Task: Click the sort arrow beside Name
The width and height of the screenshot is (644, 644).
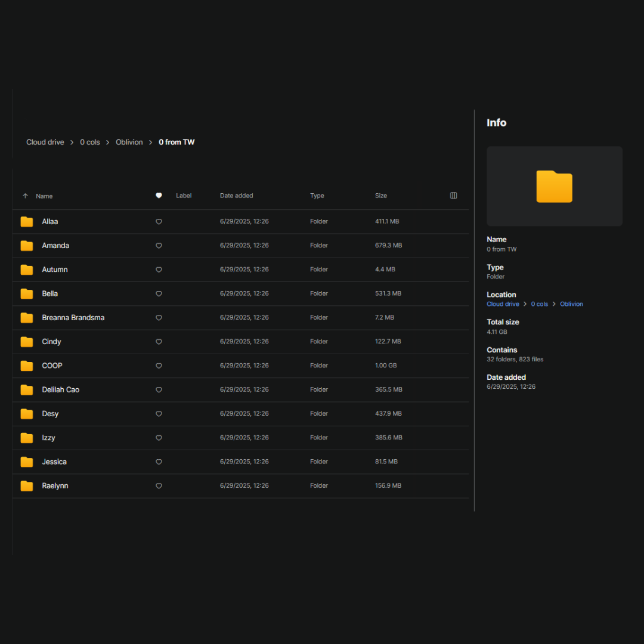Action: click(x=25, y=196)
